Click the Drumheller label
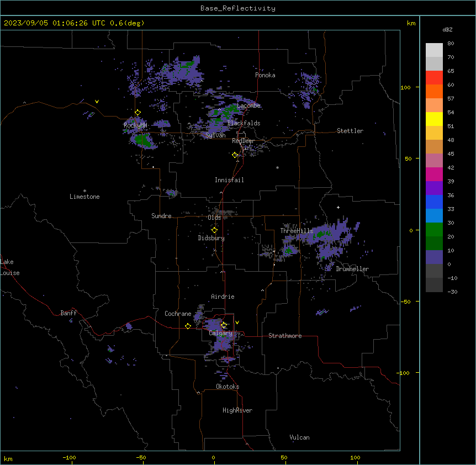Image resolution: width=476 pixels, height=465 pixels. (352, 269)
